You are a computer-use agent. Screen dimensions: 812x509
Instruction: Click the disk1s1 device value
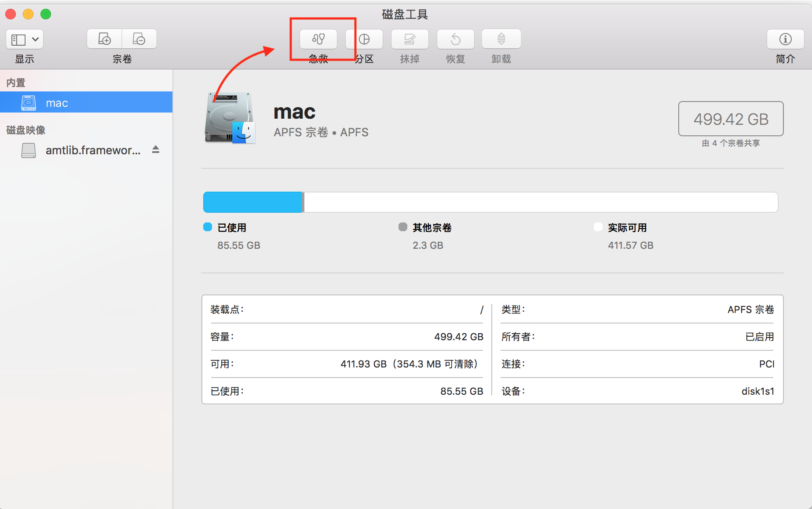757,391
